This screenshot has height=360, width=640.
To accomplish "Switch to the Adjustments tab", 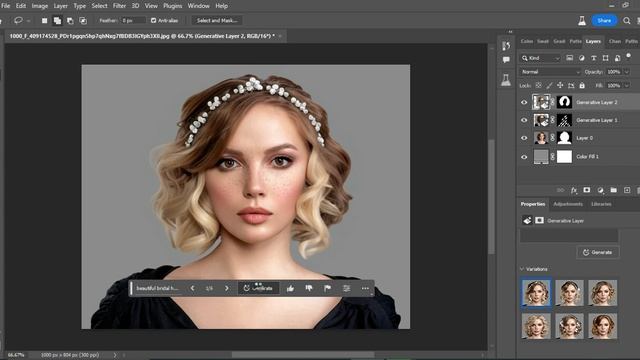I will pos(568,204).
